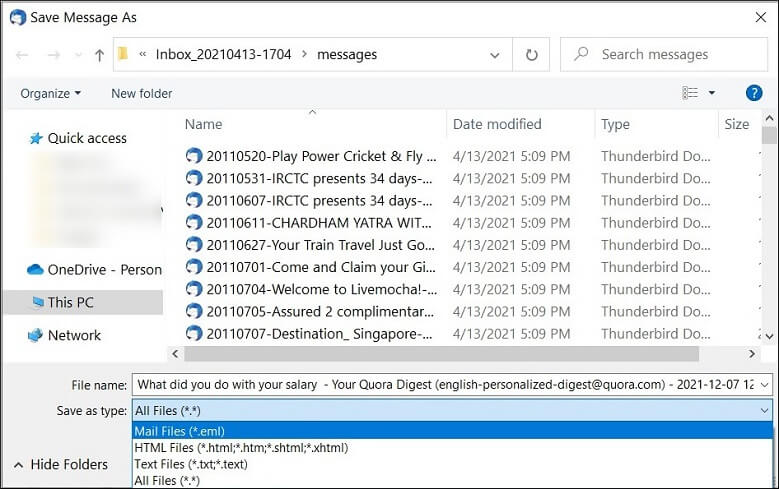The width and height of the screenshot is (779, 489).
Task: Click Thunderbird icon of 20110520-Play Power Cricket file
Action: tap(194, 156)
